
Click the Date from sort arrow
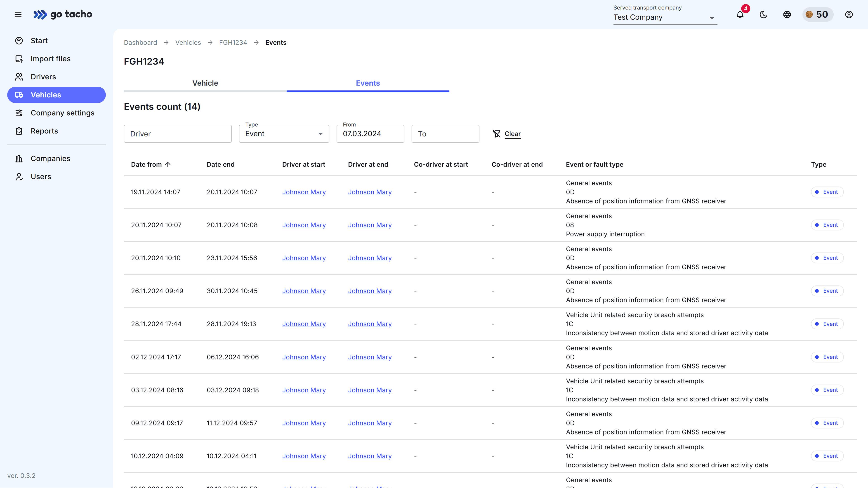point(168,165)
